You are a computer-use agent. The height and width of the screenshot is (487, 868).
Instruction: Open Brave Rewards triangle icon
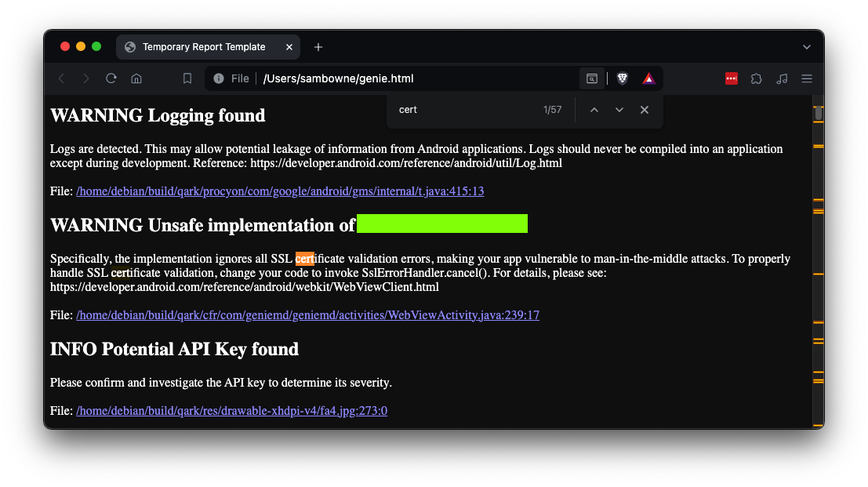pyautogui.click(x=648, y=78)
